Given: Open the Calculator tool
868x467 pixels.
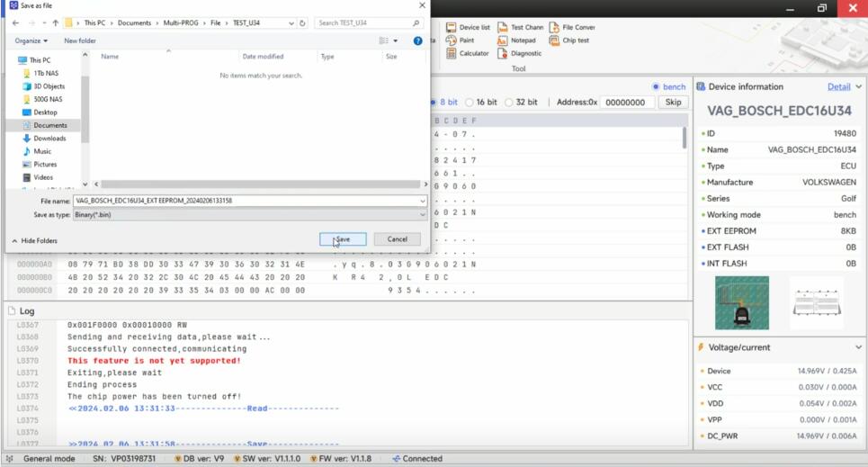Looking at the screenshot, I should 468,54.
